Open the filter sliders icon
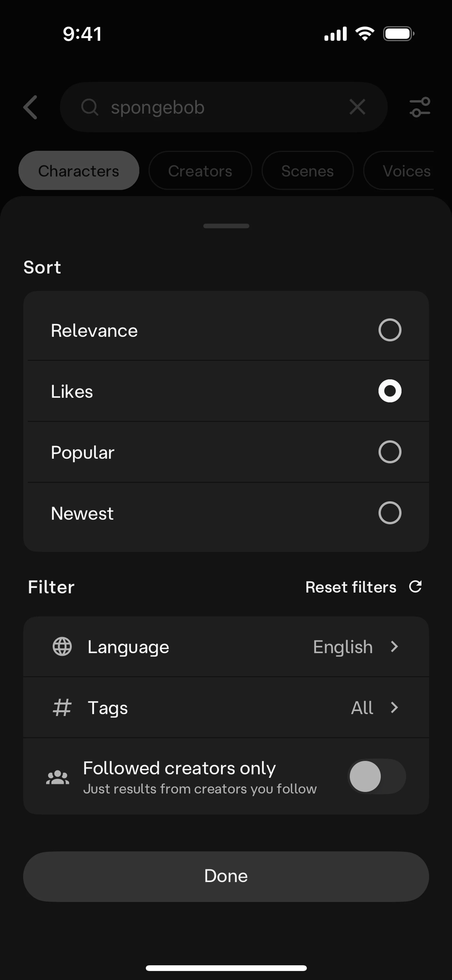 [x=420, y=107]
